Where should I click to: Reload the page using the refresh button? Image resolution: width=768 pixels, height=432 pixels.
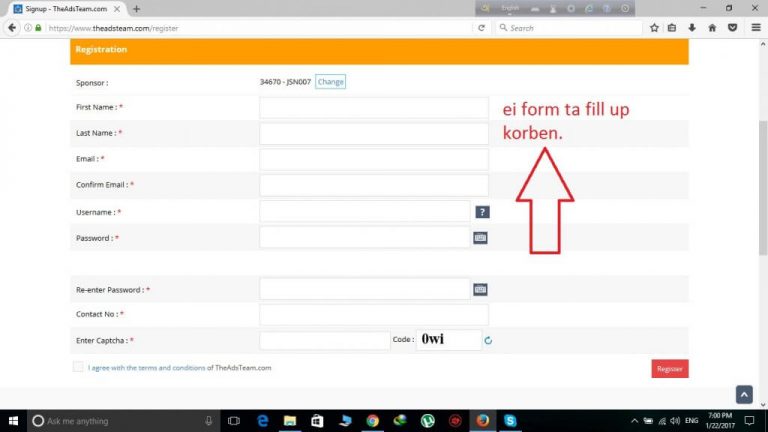pyautogui.click(x=481, y=28)
